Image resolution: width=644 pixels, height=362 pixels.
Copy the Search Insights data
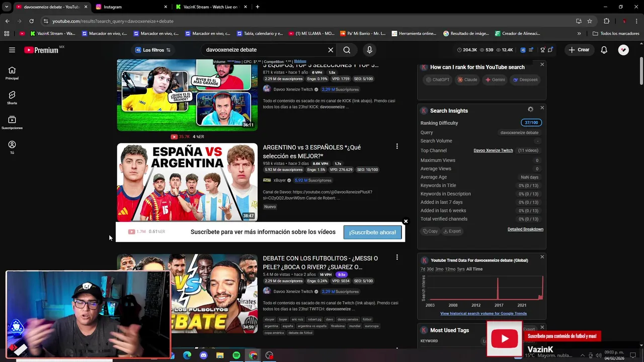pos(430,231)
